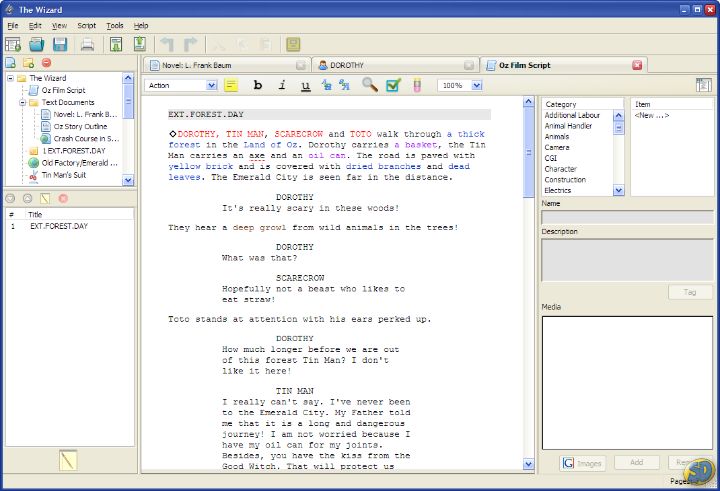Click the Google Images button
This screenshot has height=491, width=720.
[582, 463]
